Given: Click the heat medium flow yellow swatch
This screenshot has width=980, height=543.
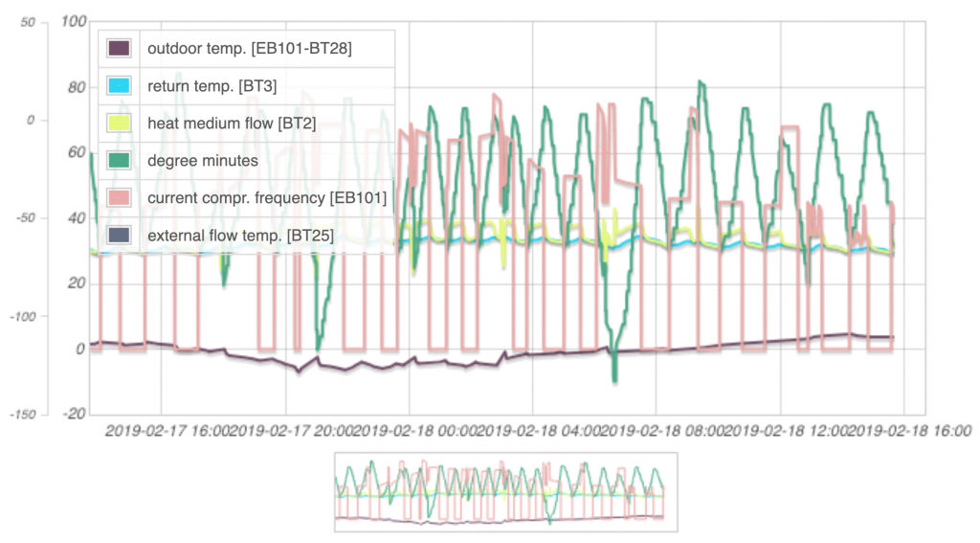Looking at the screenshot, I should 120,124.
